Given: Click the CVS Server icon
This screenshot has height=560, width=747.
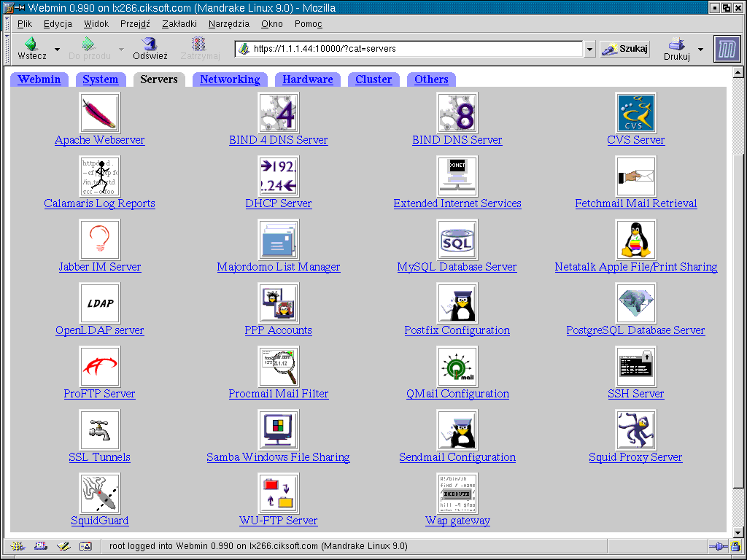Looking at the screenshot, I should (x=635, y=113).
